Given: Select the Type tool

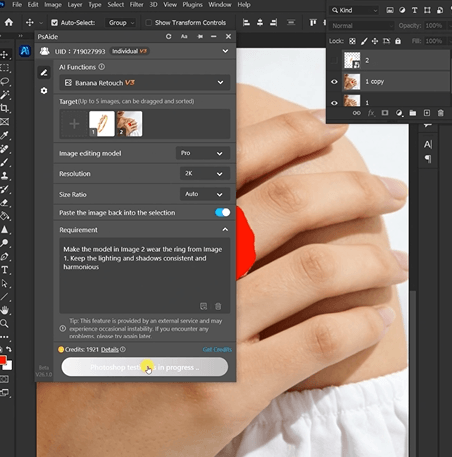Looking at the screenshot, I should pos(5,270).
